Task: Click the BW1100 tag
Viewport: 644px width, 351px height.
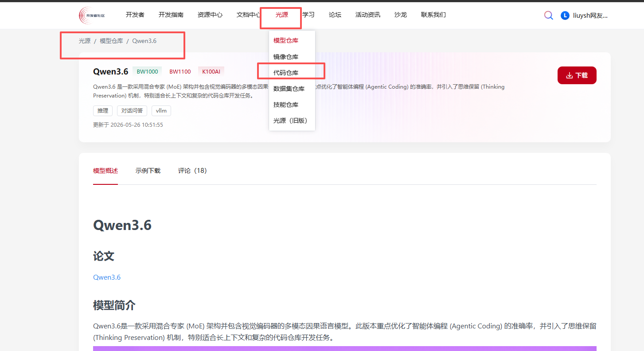Action: click(x=180, y=71)
